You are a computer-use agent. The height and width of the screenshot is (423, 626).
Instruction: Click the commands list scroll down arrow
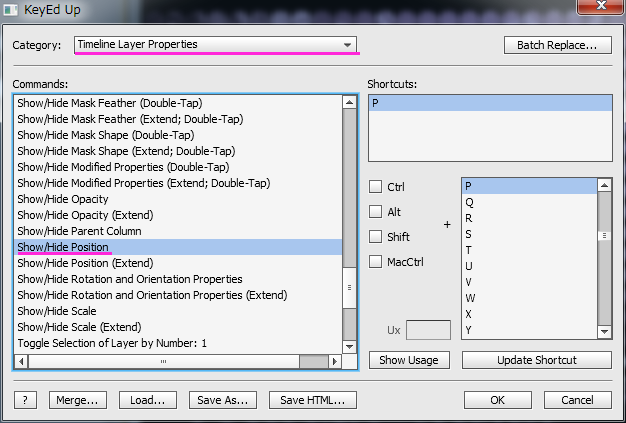349,346
